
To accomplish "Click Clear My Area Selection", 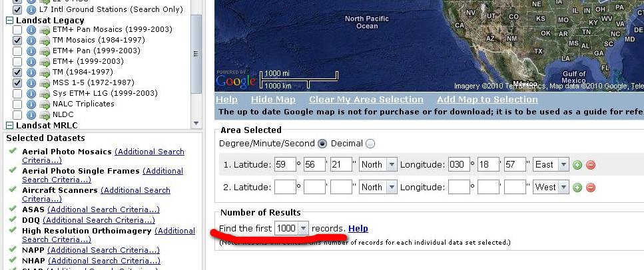I will pos(366,100).
